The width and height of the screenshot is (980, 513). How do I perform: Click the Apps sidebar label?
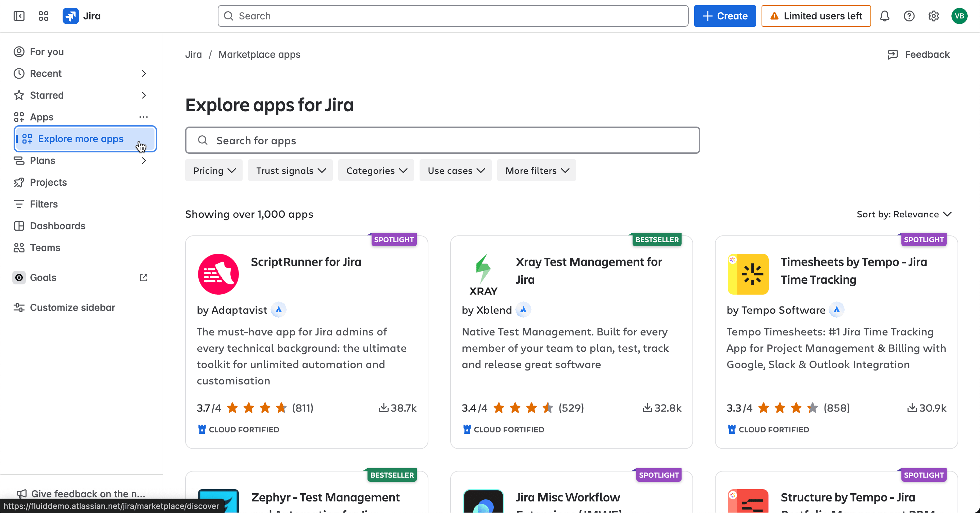(42, 117)
